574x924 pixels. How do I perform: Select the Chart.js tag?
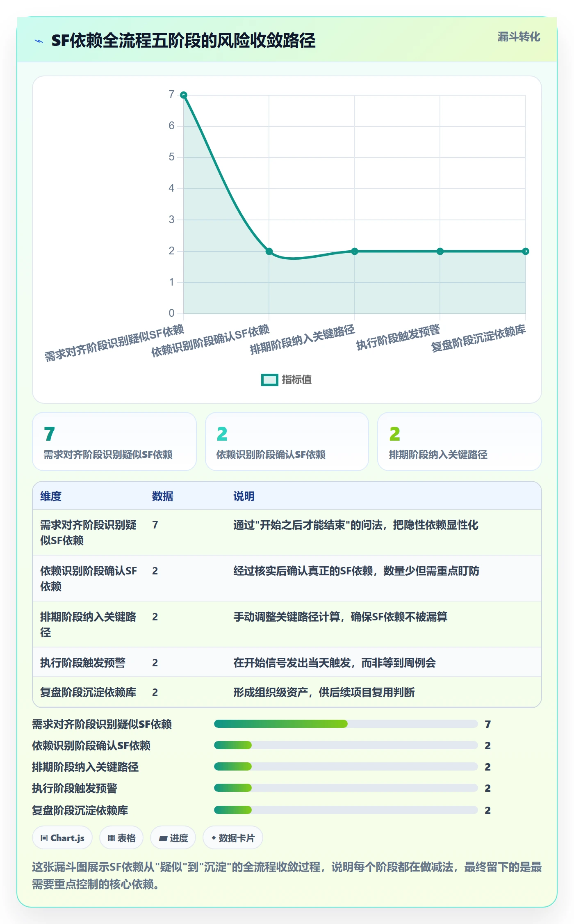click(x=62, y=838)
